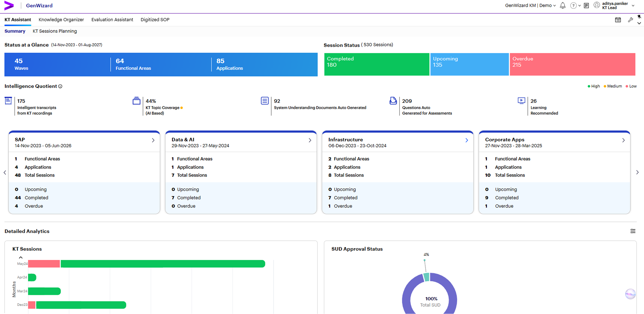644x314 pixels.
Task: Open the aditya.paniker account dropdown arrow
Action: point(633,6)
